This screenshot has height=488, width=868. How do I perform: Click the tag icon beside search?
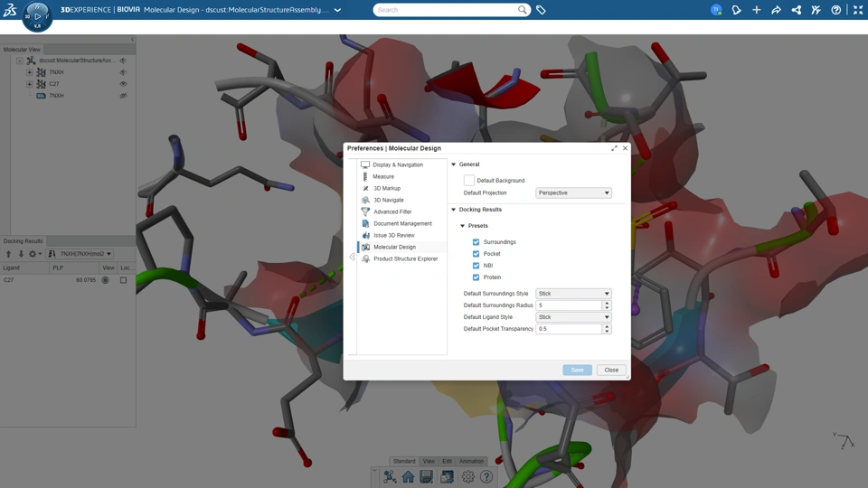tap(541, 10)
